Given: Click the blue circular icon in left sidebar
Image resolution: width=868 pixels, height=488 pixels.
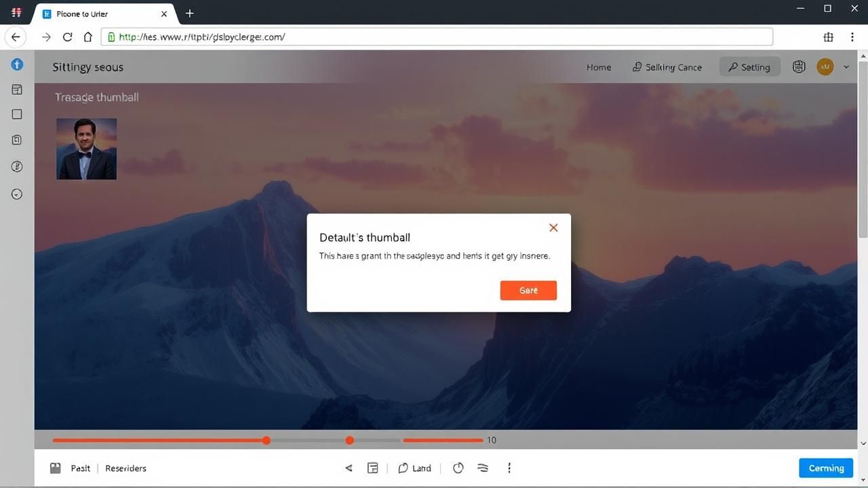Looking at the screenshot, I should tap(17, 64).
